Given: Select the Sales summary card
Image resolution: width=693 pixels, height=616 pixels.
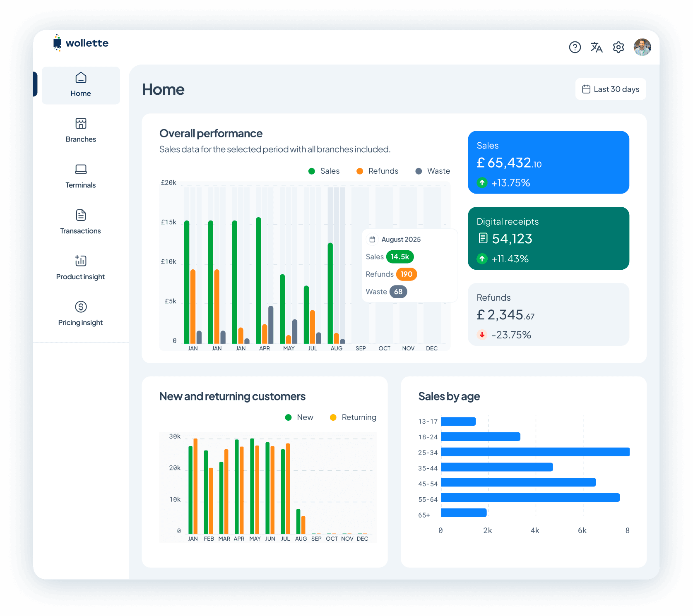Looking at the screenshot, I should [549, 162].
